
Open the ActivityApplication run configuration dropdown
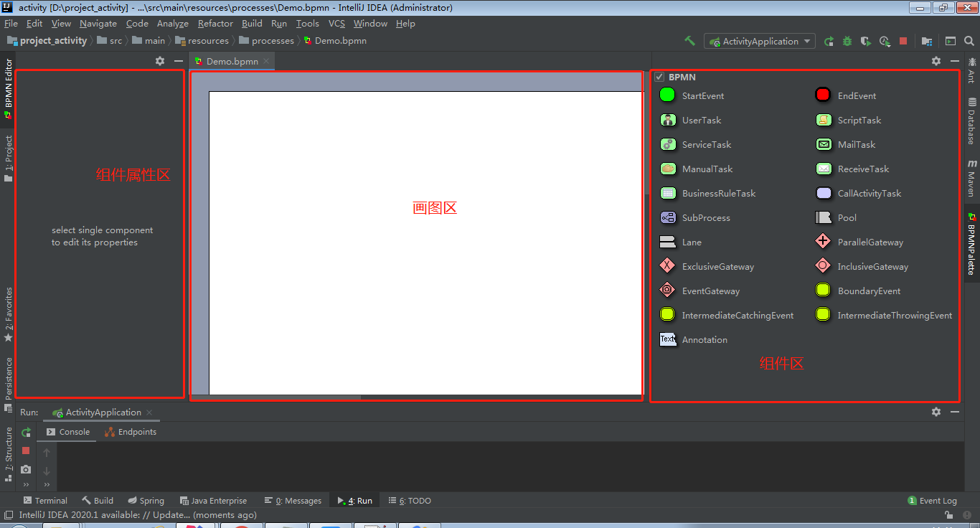point(759,41)
